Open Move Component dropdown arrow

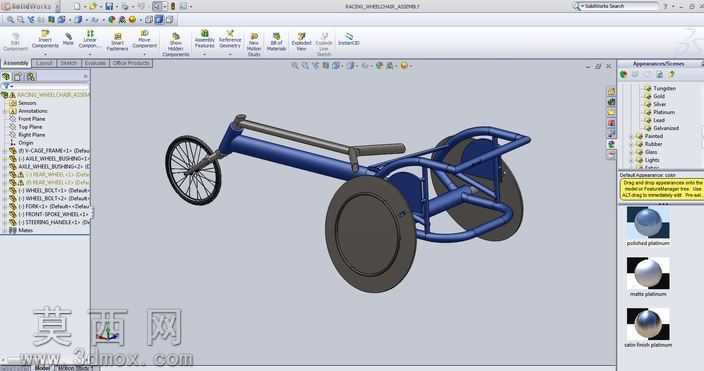pyautogui.click(x=145, y=54)
